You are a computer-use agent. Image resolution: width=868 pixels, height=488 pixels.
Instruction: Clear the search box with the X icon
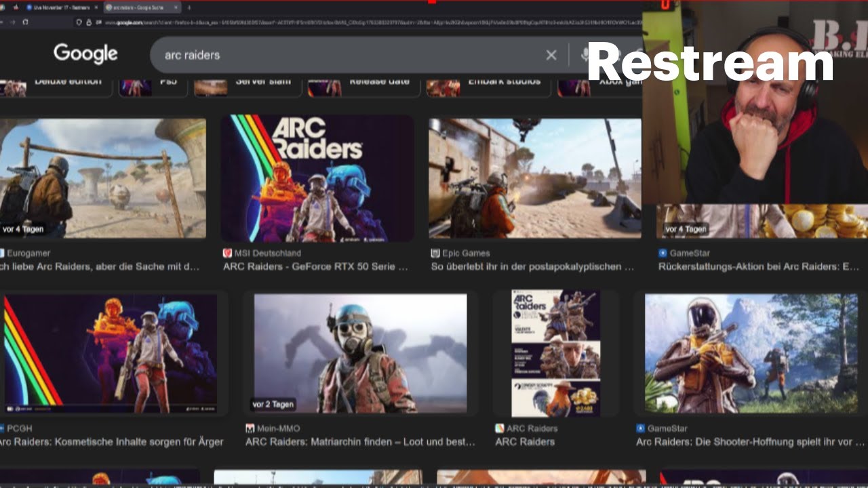click(551, 55)
